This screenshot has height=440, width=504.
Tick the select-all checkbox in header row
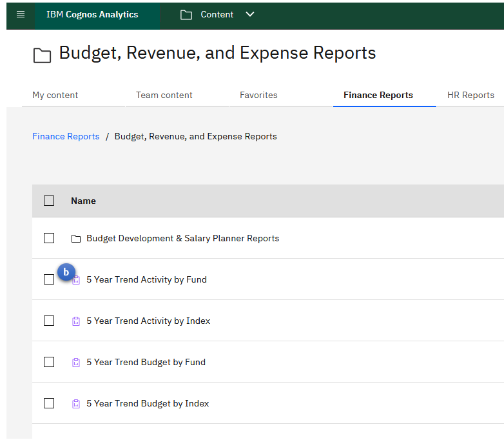point(49,201)
